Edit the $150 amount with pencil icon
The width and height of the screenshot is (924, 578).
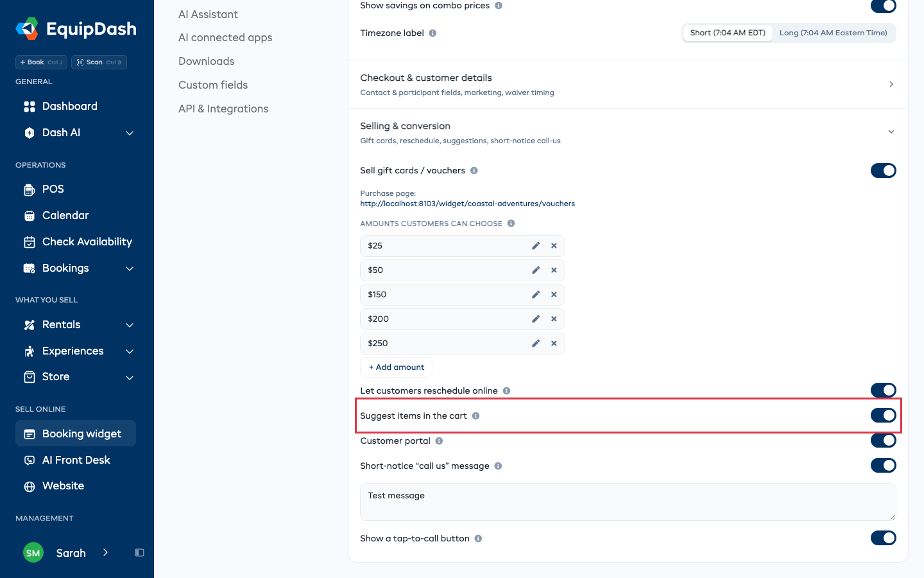point(536,295)
